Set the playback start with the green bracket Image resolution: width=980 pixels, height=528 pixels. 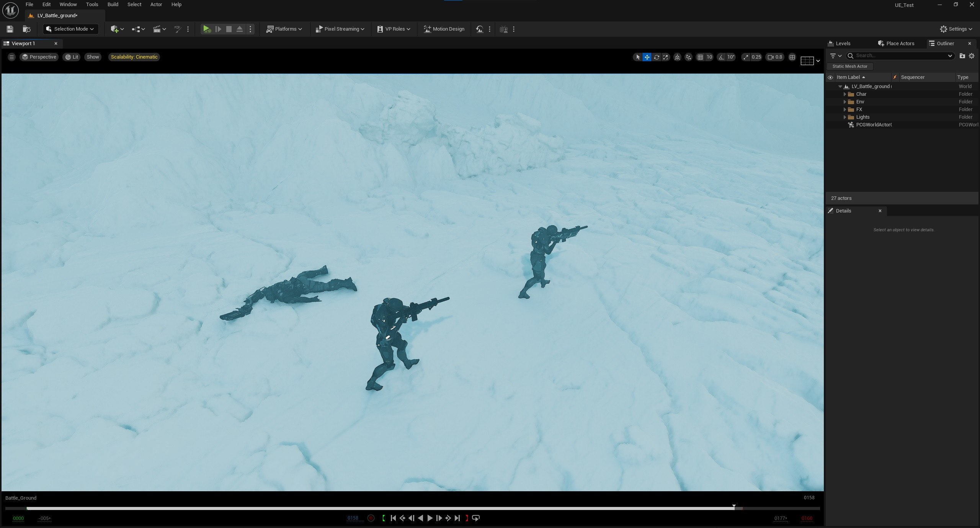tap(384, 518)
